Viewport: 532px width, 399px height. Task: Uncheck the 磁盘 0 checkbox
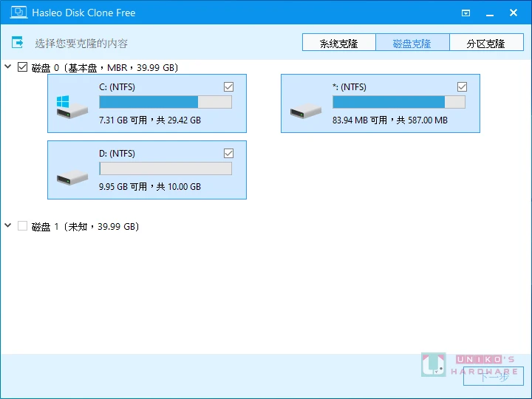pos(22,66)
